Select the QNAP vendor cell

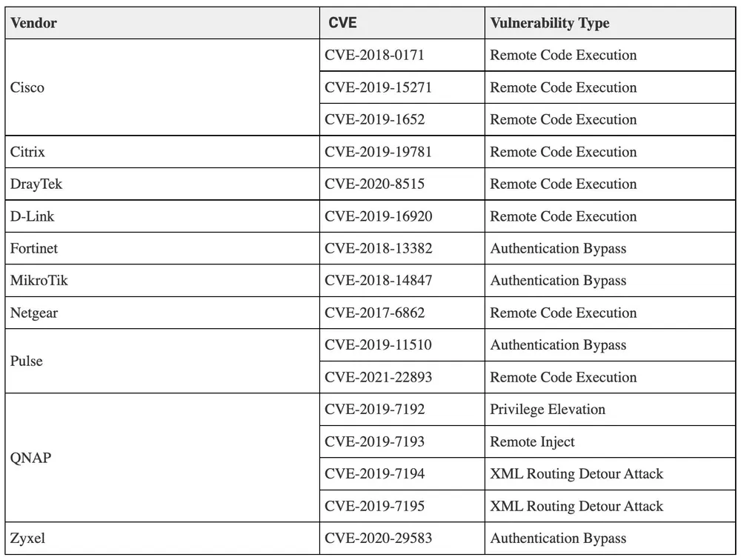click(31, 458)
